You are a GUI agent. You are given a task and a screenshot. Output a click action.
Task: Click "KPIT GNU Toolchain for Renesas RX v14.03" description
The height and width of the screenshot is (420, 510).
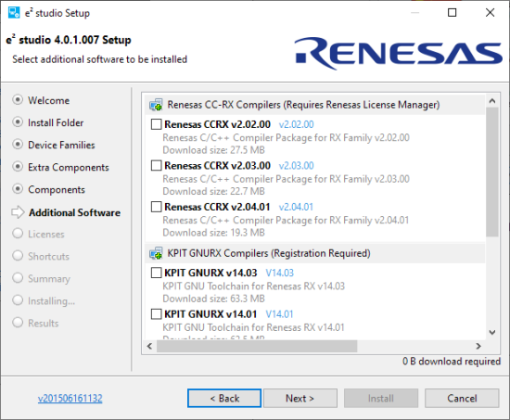254,286
